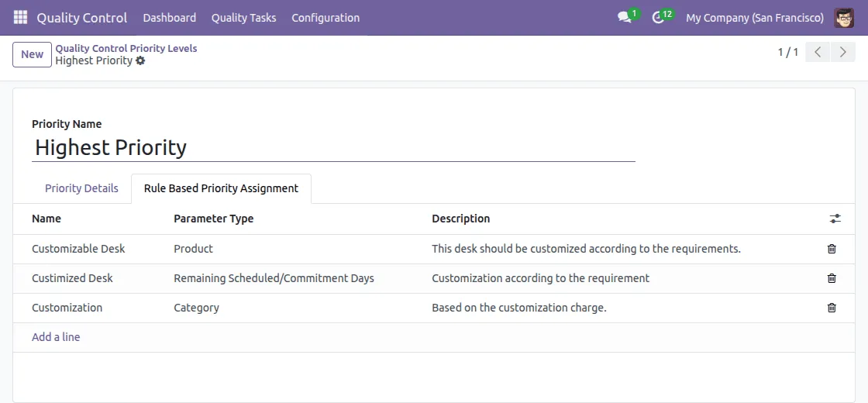Viewport: 868px width, 403px height.
Task: Delete the Custimized Desk rule row
Action: coord(832,278)
